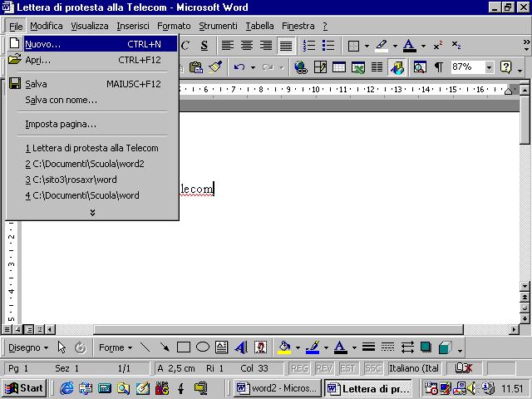Select the Format Painter brush
532x399 pixels.
click(x=215, y=67)
